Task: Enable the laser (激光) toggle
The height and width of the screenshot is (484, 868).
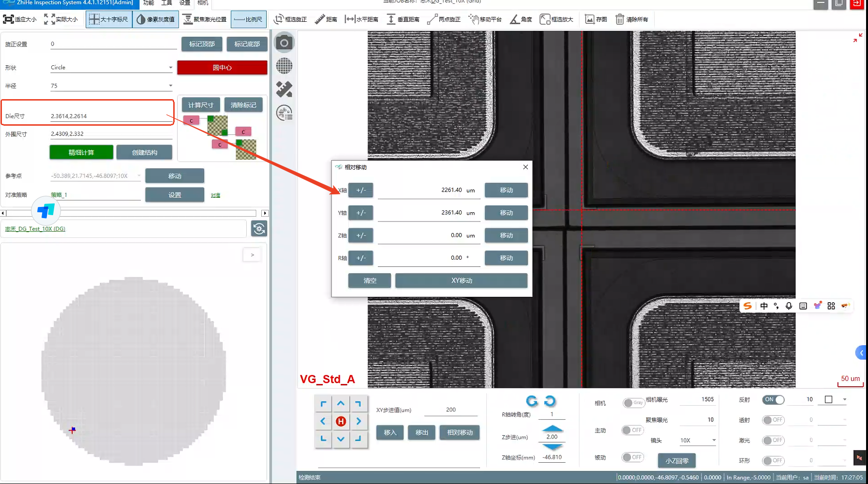Action: 773,440
